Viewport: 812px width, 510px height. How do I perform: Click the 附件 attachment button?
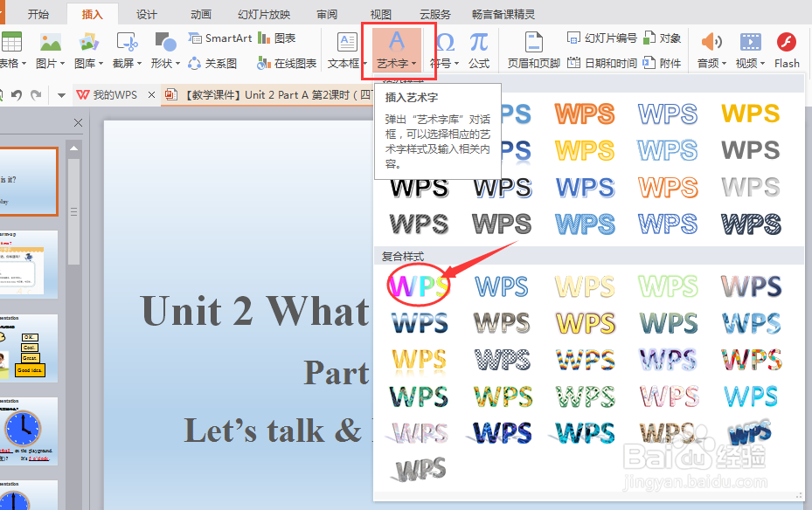pyautogui.click(x=662, y=63)
